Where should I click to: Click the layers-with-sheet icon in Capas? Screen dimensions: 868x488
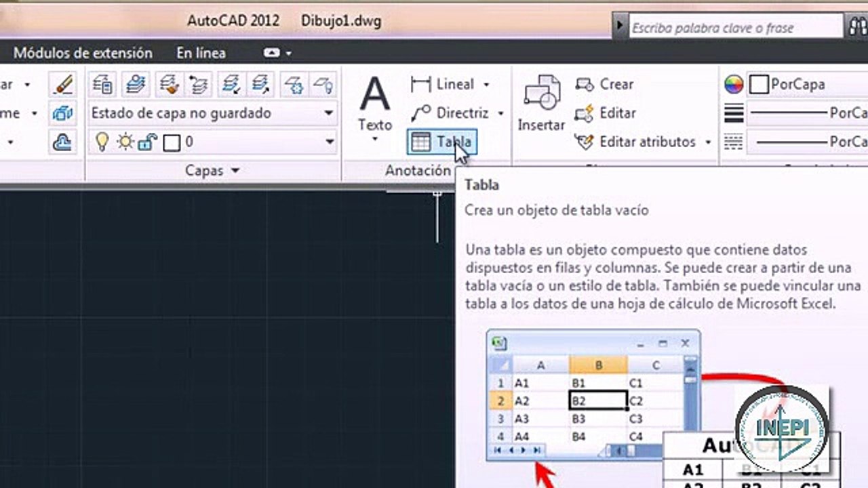[x=103, y=85]
